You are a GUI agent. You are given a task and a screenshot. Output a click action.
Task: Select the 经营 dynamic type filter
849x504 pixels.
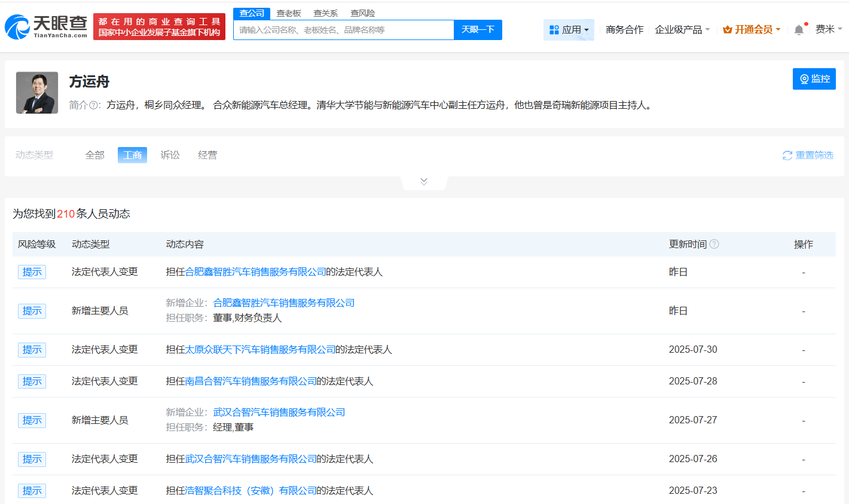tap(207, 155)
